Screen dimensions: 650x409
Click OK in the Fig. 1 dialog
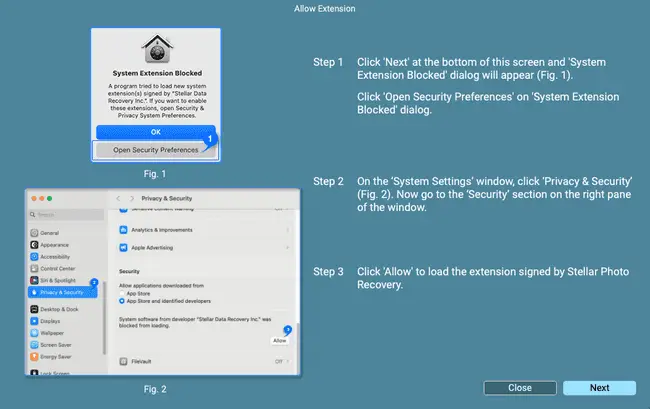tap(156, 132)
